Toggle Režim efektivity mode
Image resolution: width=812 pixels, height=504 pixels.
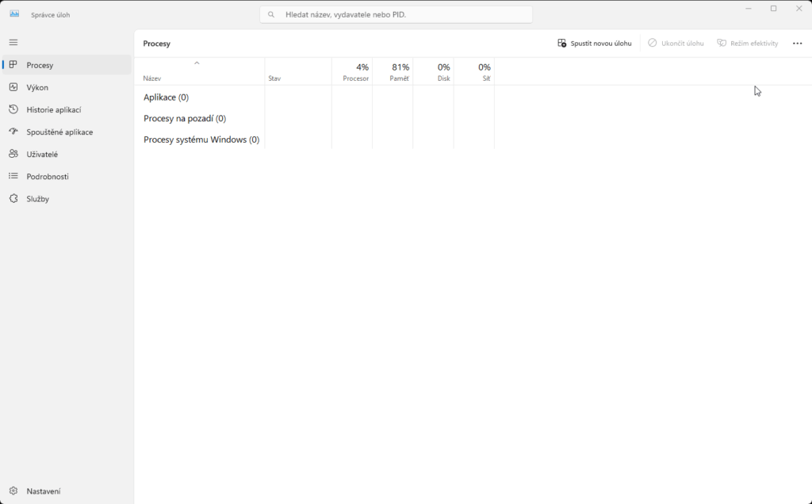pos(748,44)
